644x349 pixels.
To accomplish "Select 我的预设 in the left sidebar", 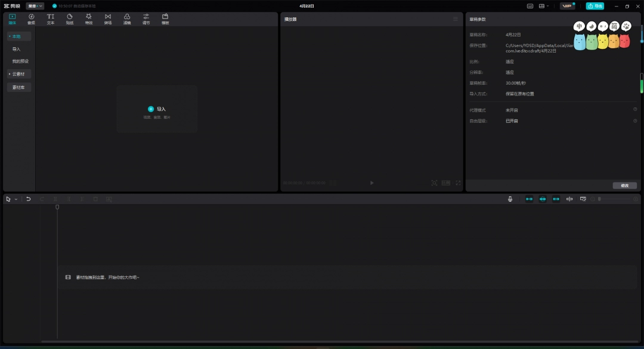I will (20, 61).
